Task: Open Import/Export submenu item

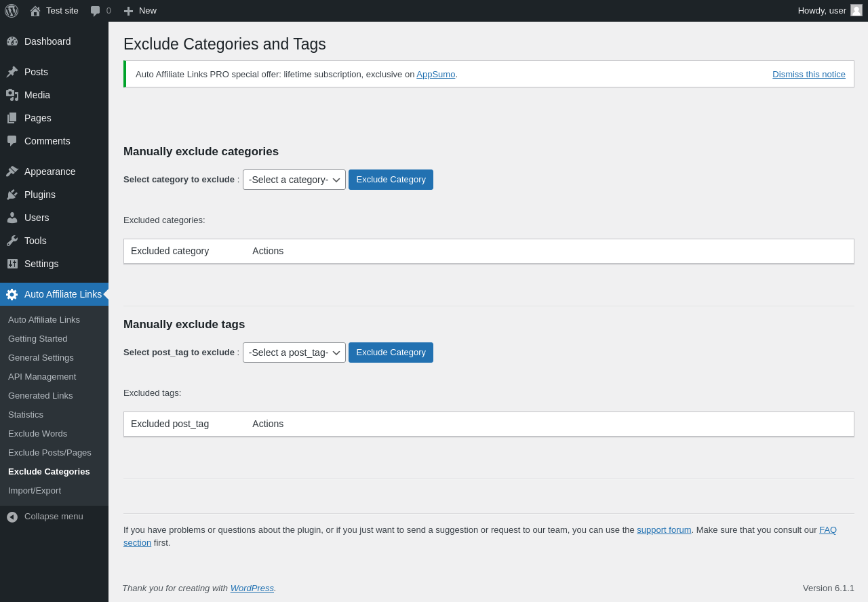Action: (x=35, y=490)
